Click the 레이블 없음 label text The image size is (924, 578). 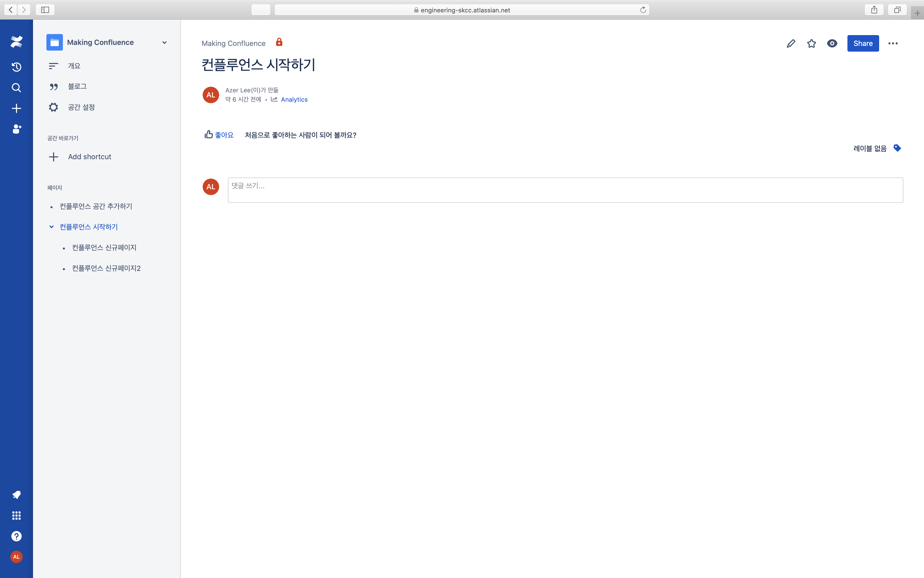[x=870, y=148]
